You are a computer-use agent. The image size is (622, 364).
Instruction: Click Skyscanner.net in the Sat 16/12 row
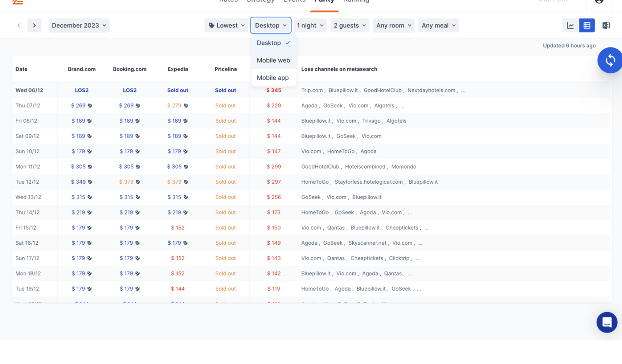click(367, 243)
